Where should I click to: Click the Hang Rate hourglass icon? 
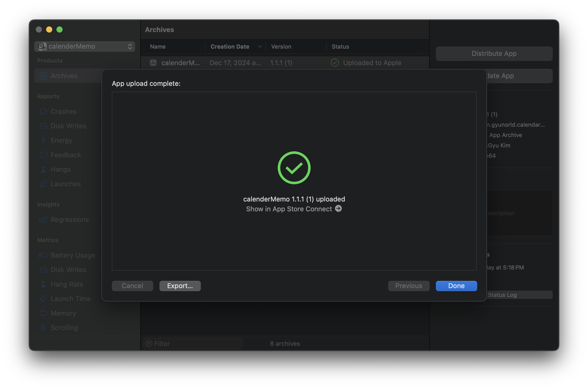click(43, 284)
